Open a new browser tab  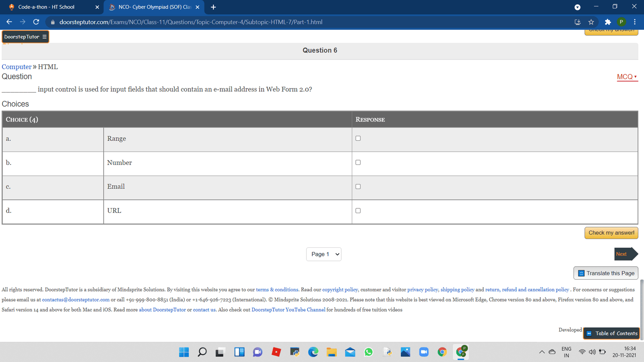click(213, 7)
